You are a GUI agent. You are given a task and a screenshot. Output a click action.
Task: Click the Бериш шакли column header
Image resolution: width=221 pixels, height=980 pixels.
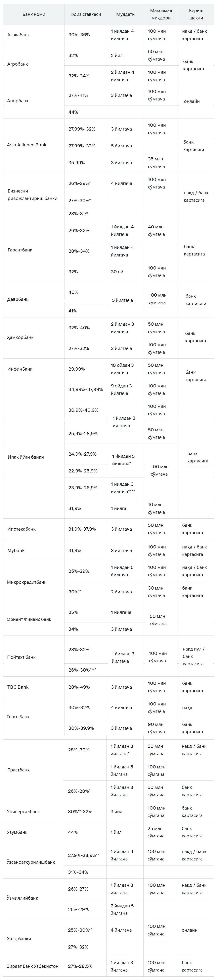point(196,14)
